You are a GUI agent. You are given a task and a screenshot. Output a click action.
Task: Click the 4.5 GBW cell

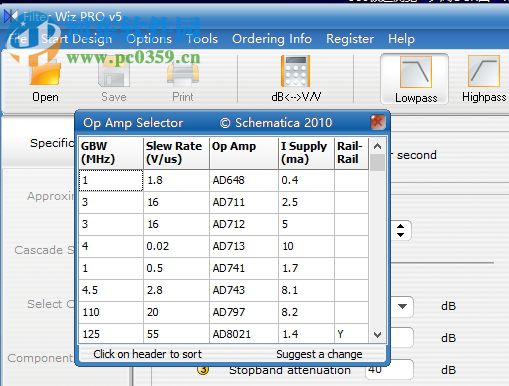(x=111, y=290)
